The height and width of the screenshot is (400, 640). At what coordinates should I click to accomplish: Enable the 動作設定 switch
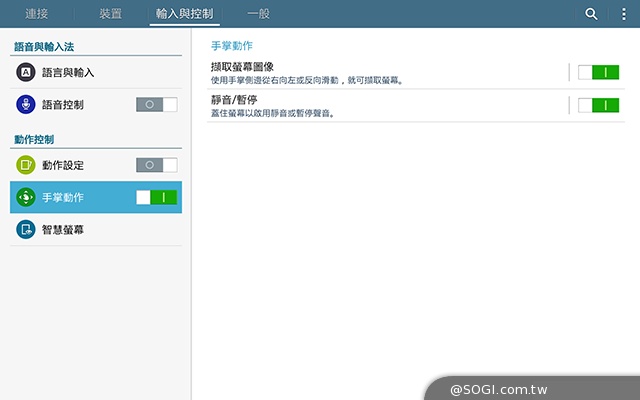click(x=157, y=165)
